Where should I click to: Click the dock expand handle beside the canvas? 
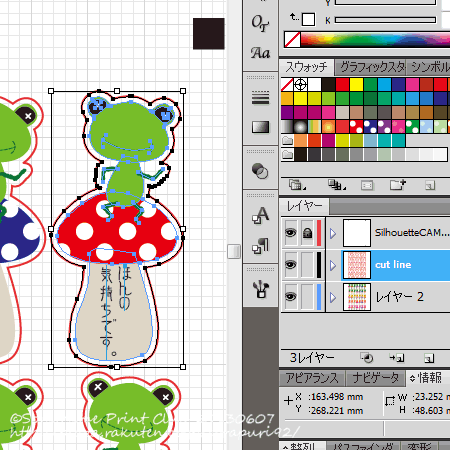234,251
